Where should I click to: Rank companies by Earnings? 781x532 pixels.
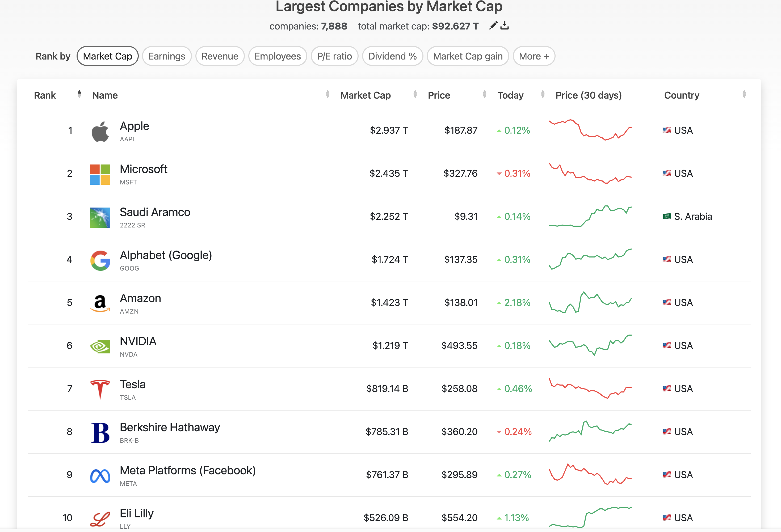[167, 56]
